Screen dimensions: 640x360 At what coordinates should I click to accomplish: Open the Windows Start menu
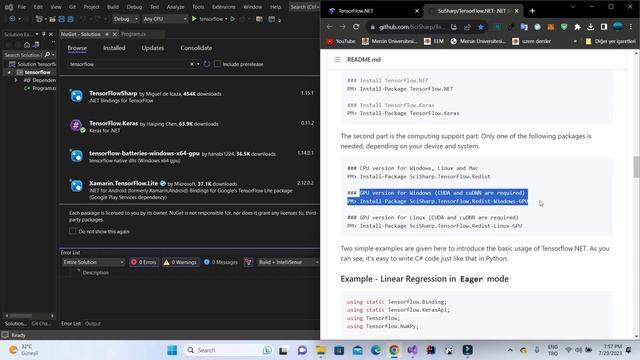(172, 350)
